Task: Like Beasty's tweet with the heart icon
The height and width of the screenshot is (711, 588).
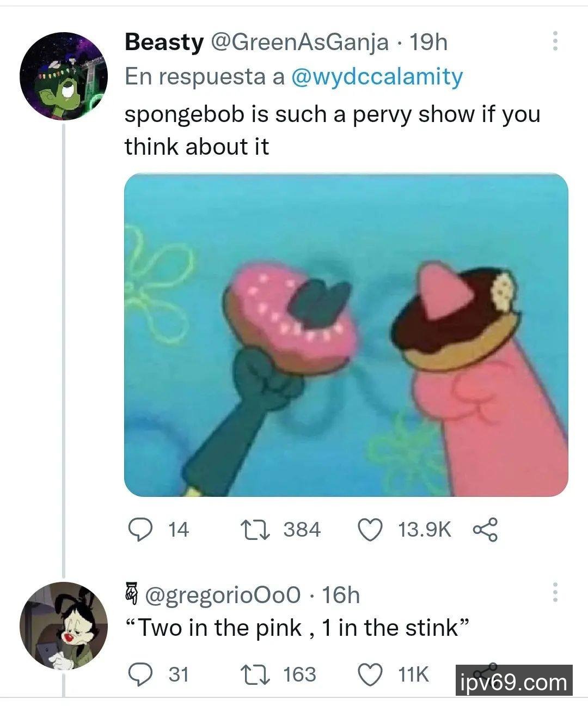Action: click(370, 530)
